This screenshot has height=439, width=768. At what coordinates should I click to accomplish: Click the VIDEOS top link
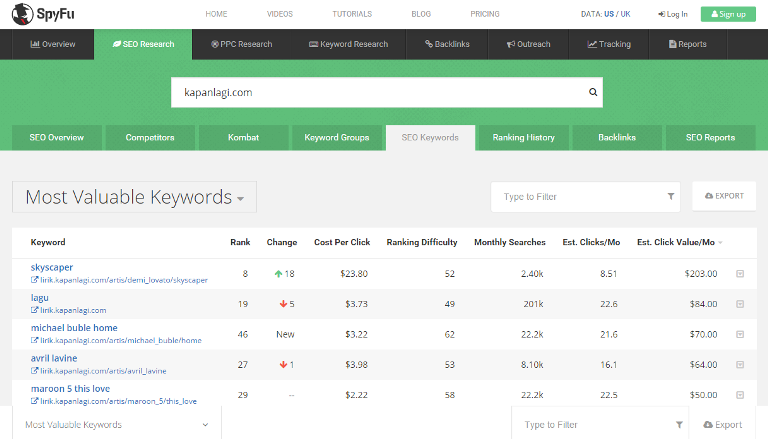pos(280,14)
